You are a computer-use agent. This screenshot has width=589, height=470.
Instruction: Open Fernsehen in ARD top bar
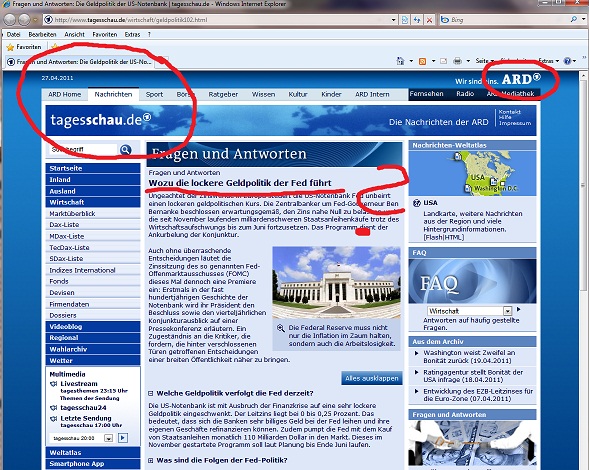coord(426,94)
